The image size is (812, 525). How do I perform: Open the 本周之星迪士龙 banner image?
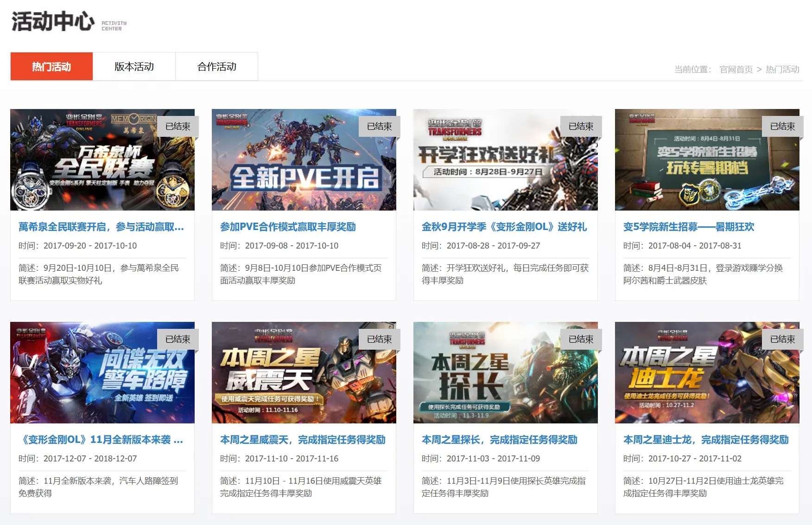pos(707,372)
